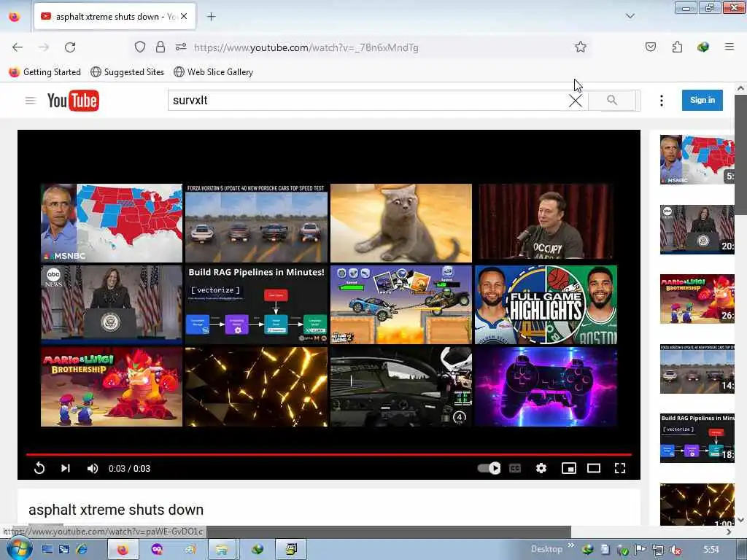Reload the current YouTube page

pyautogui.click(x=70, y=47)
